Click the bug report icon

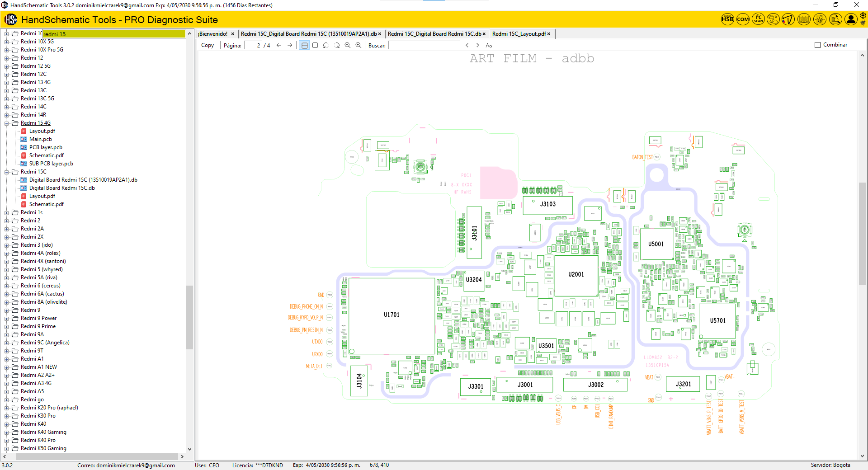863,23
